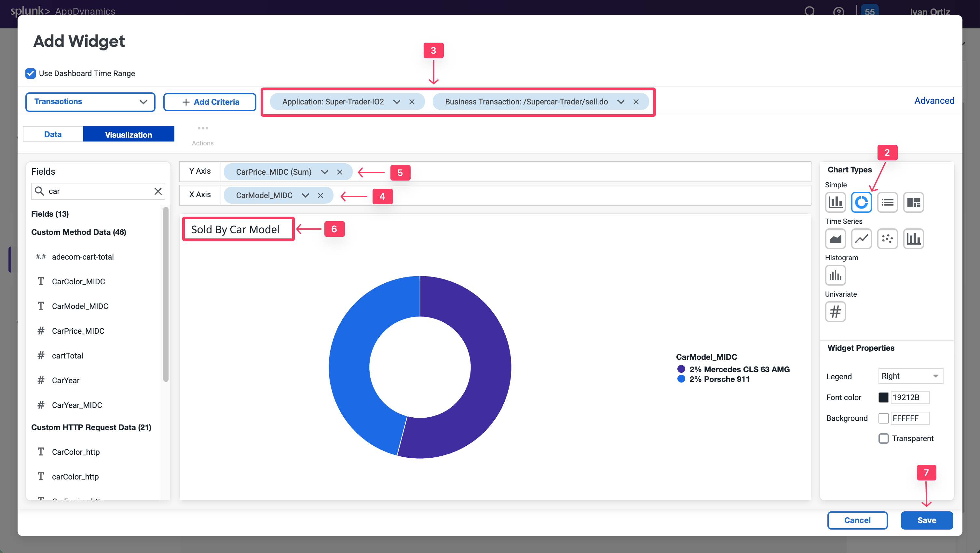The width and height of the screenshot is (980, 553).
Task: Pick the treemap chart type icon
Action: click(913, 202)
